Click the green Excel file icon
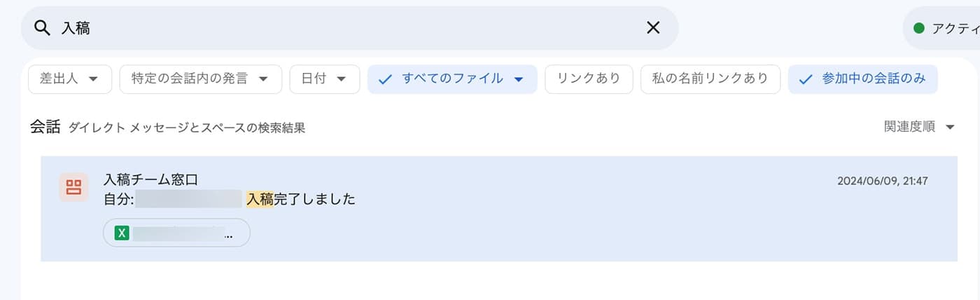 point(122,233)
